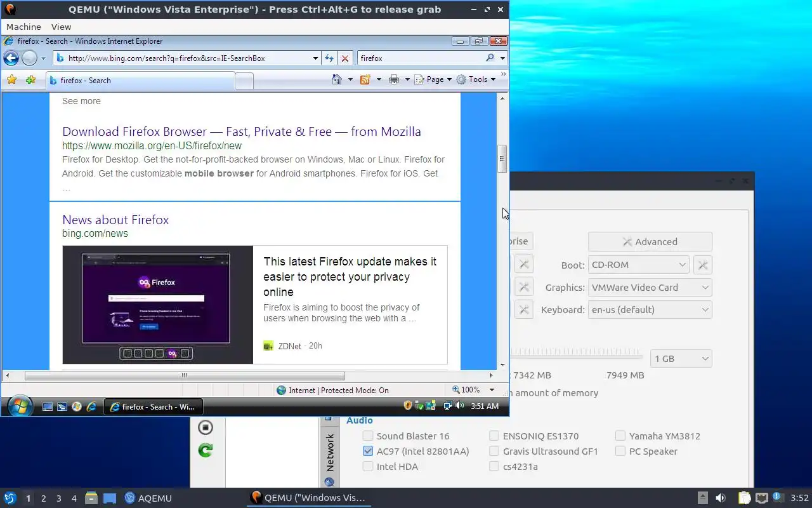
Task: Open the Graphics VMWare Video Card dropdown
Action: point(650,287)
